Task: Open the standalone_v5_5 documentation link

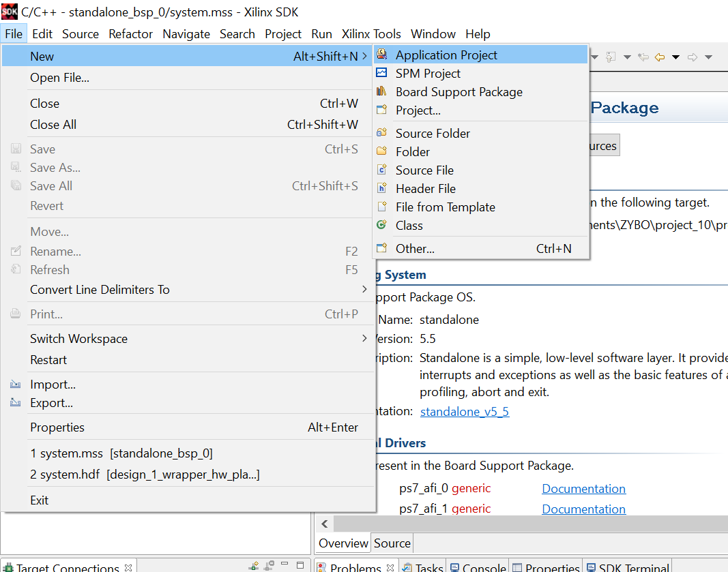Action: coord(464,412)
